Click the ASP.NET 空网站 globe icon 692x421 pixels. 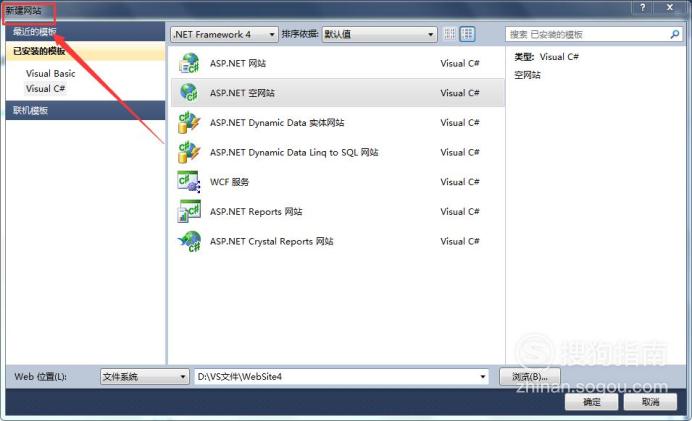tap(189, 93)
